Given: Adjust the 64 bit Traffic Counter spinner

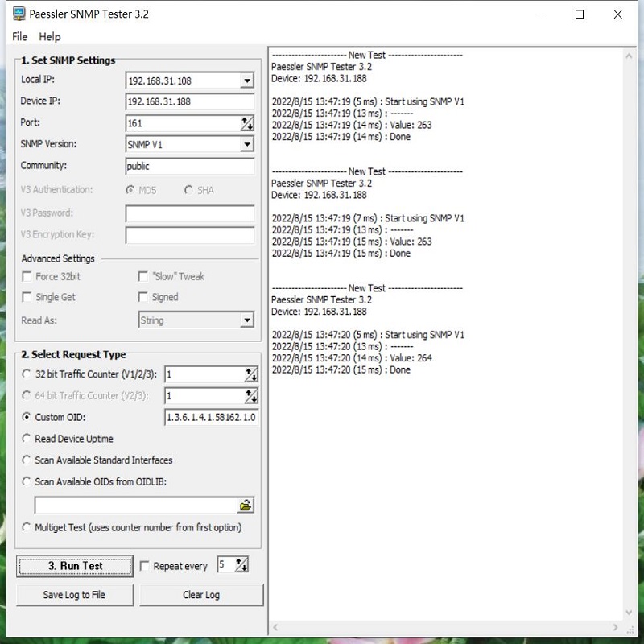Looking at the screenshot, I should [251, 396].
